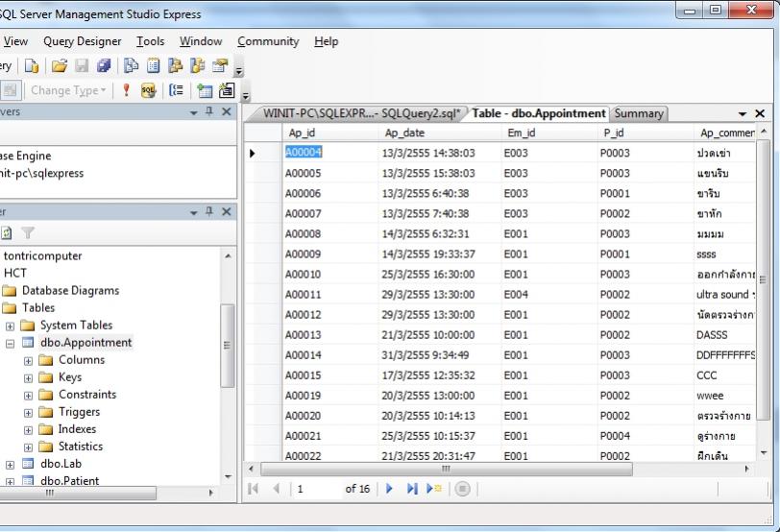Go to the previous record

coord(276,489)
